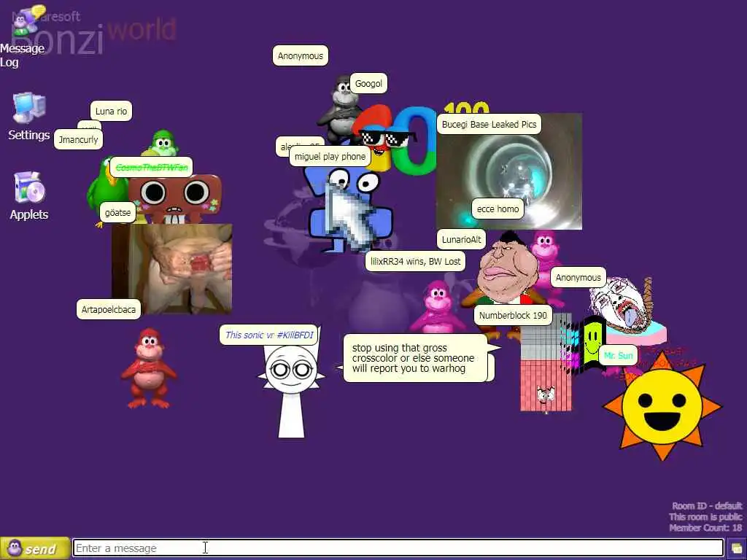Click the 'Member Count: 18' status text
Screen dimensions: 747x560
coord(705,528)
